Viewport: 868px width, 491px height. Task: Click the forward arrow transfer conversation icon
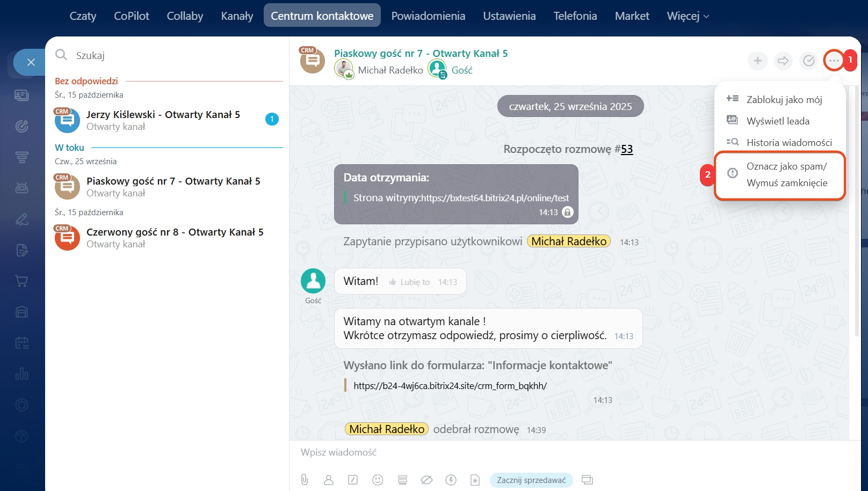pyautogui.click(x=783, y=61)
